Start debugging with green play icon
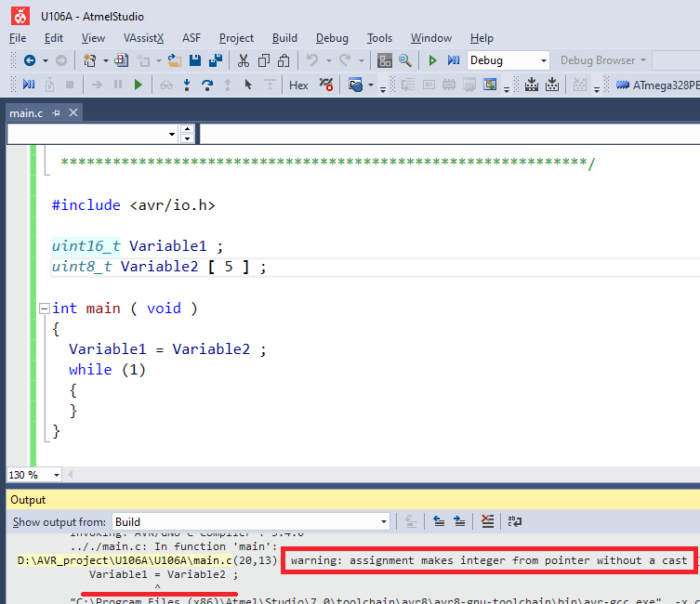 [x=432, y=61]
